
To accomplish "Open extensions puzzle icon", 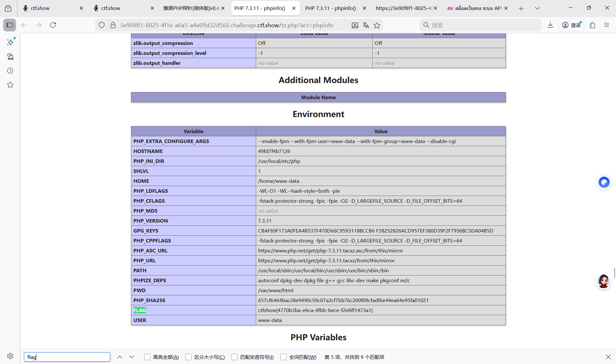I will pos(593,25).
